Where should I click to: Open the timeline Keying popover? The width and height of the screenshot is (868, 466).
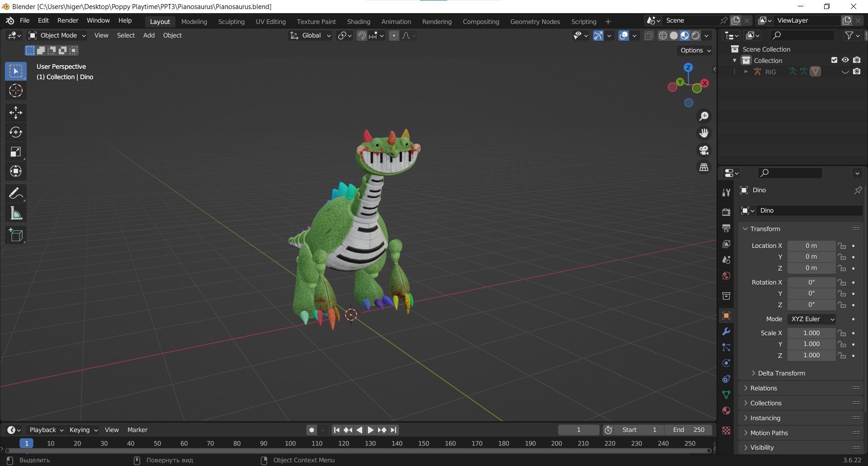(x=83, y=430)
